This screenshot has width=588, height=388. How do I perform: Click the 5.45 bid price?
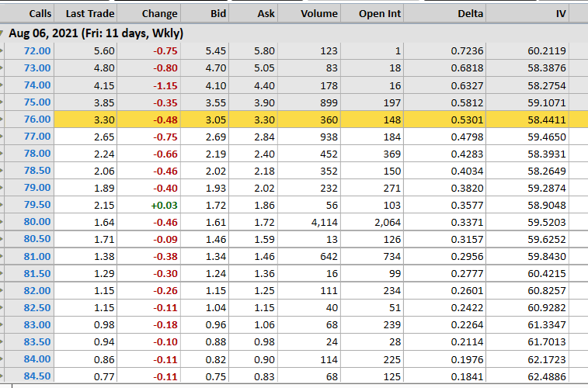click(x=216, y=51)
